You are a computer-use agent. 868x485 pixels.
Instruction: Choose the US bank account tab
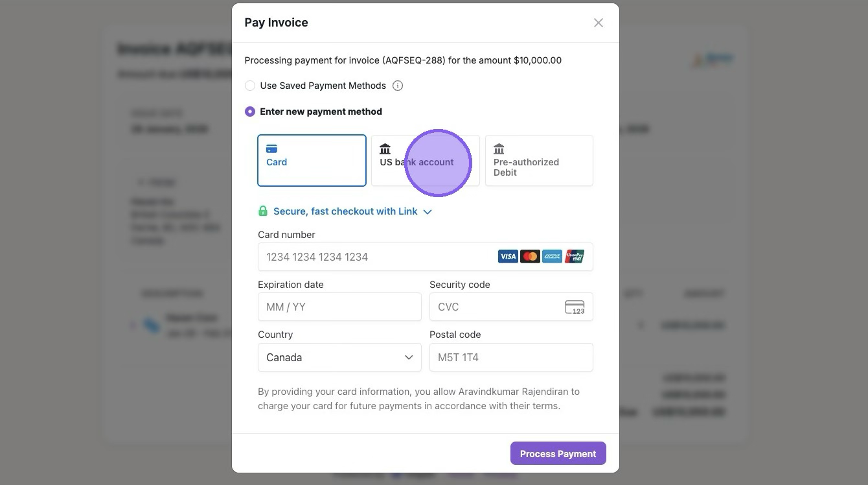[425, 160]
